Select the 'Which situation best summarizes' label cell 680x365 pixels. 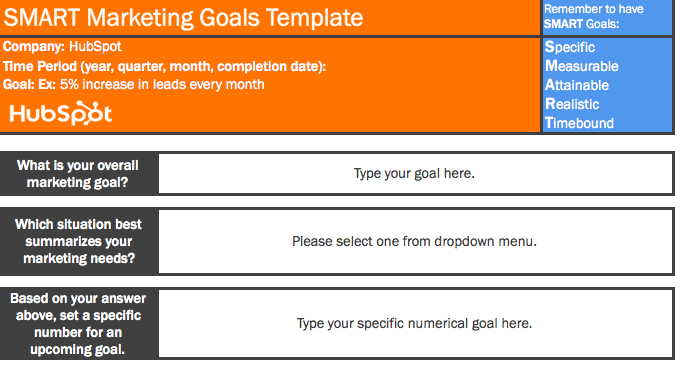coord(78,241)
